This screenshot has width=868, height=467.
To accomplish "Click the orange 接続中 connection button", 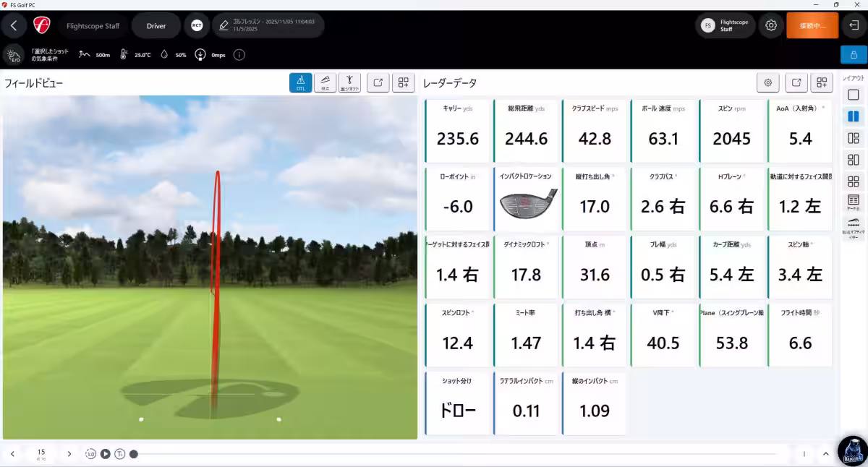I will (x=812, y=25).
